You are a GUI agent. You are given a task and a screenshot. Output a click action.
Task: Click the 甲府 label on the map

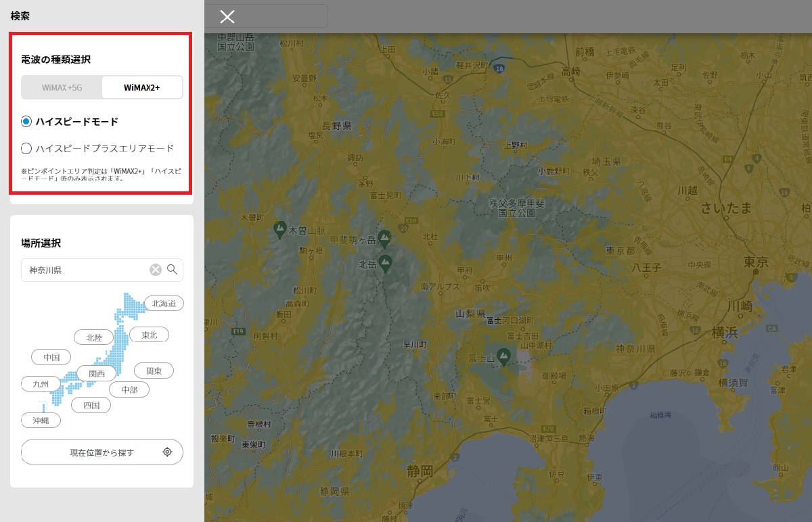[x=464, y=270]
